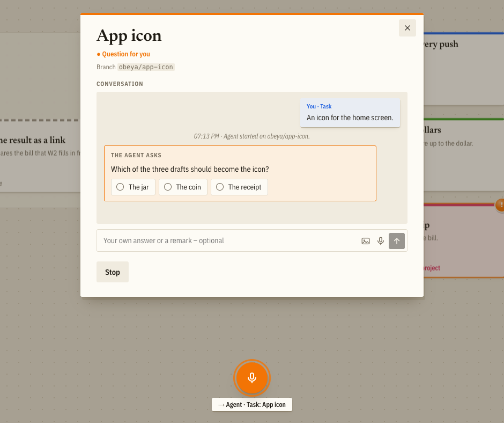The image size is (504, 423).
Task: Click the "THE AGENT ASKS" heading
Action: (136, 155)
